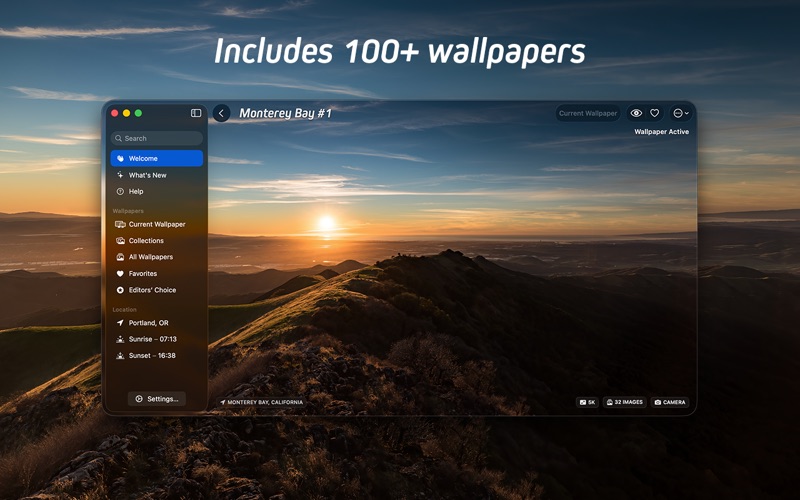Image resolution: width=800 pixels, height=500 pixels.
Task: Click the Wallpaper Active status label
Action: (x=661, y=132)
